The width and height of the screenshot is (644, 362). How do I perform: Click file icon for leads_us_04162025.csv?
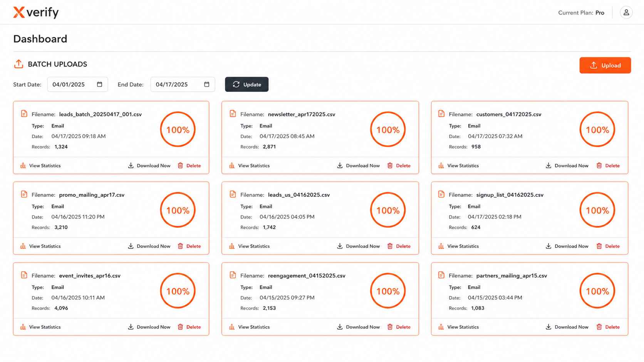[233, 194]
